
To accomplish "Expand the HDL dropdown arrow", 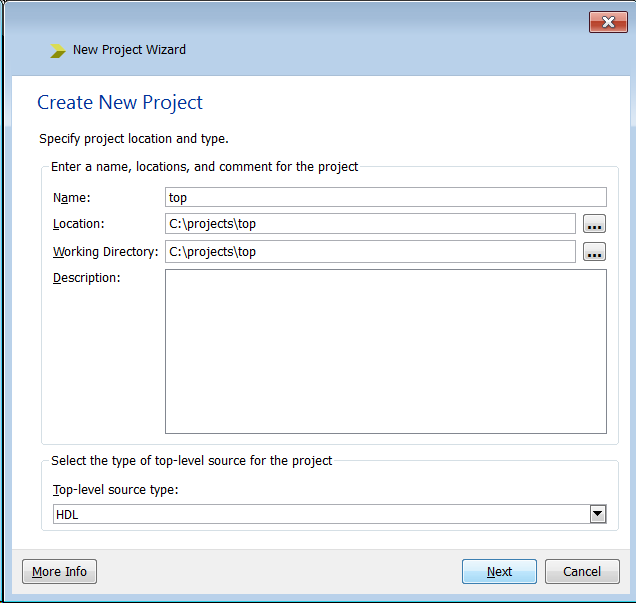I will 598,514.
